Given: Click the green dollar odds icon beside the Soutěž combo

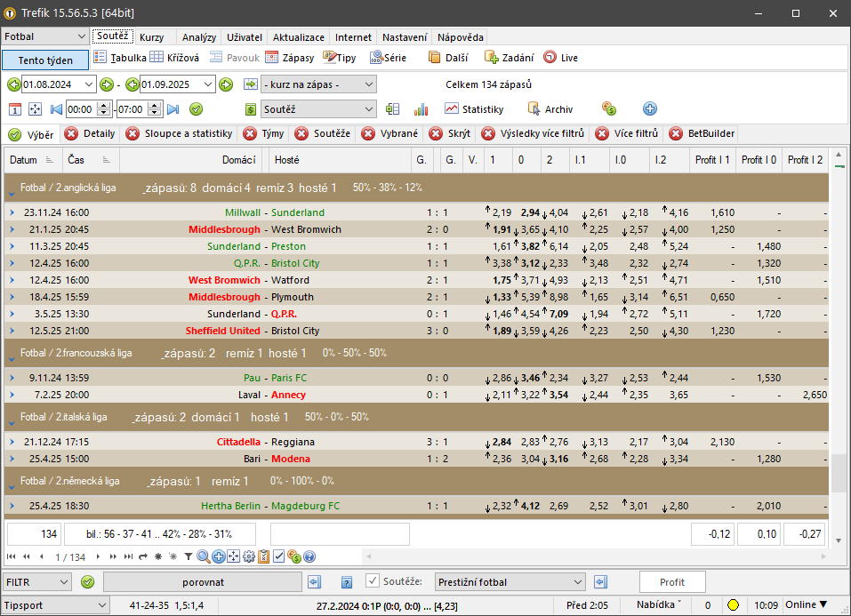Looking at the screenshot, I should coord(250,109).
